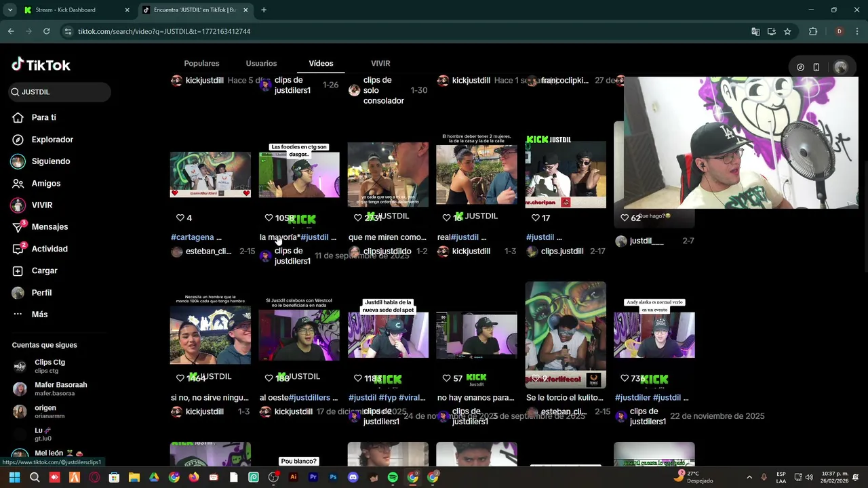Open the 'El hombre debe tener 2 mujeres' video
Viewport: 868px width, 488px height.
477,169
